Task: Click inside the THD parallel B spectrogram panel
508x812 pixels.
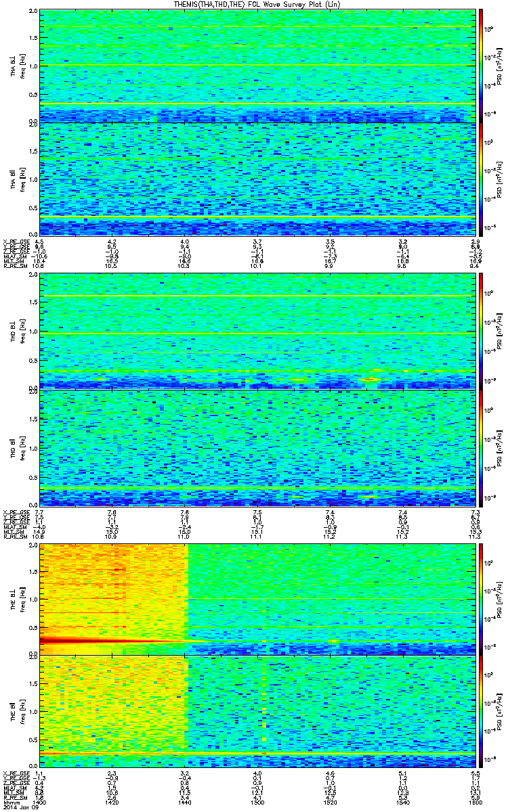Action: coord(256,447)
